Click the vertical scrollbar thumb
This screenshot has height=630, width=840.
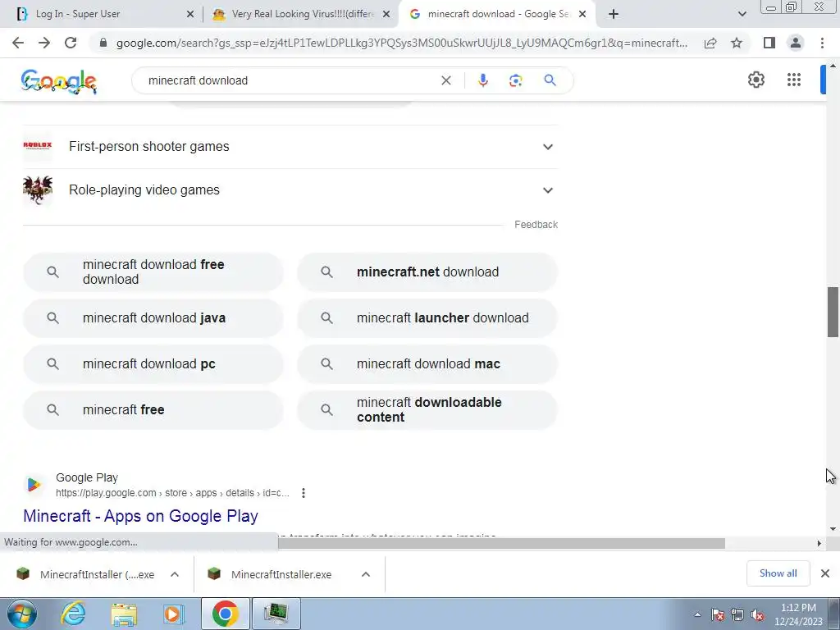[833, 313]
